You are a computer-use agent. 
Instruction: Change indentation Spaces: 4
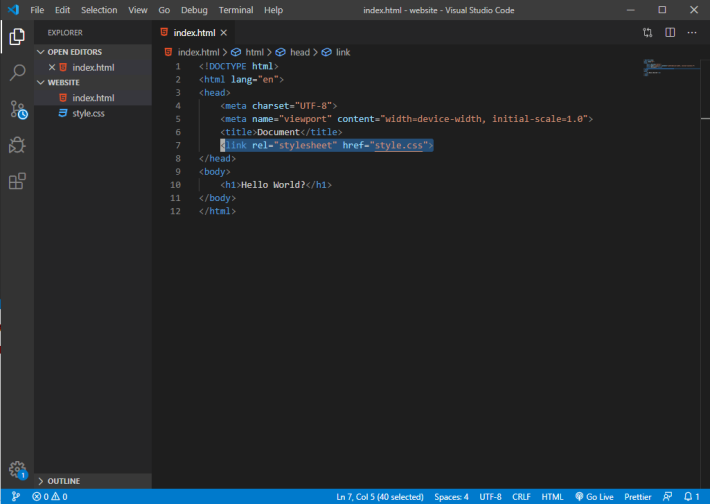click(451, 497)
